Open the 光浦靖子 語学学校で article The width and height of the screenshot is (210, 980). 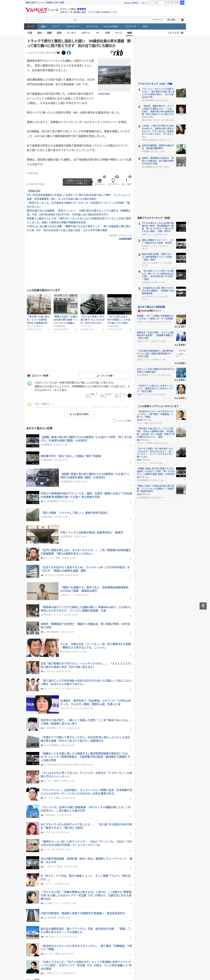click(x=96, y=702)
